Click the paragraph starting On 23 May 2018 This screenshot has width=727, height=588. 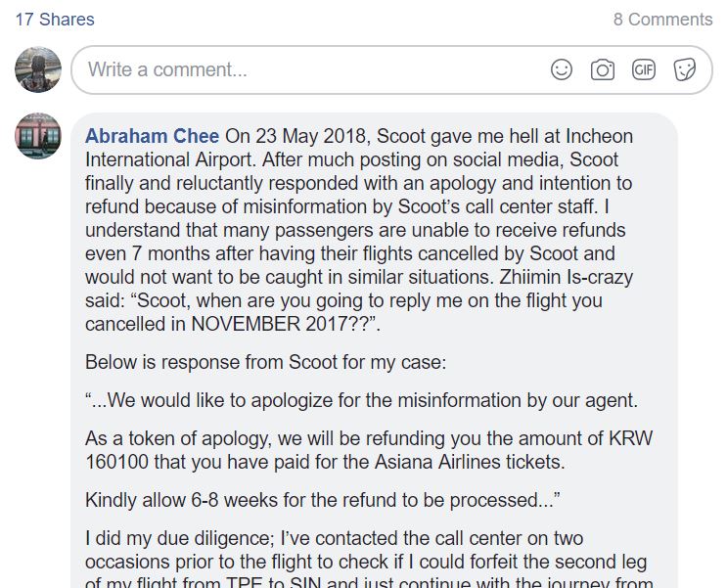tap(359, 230)
